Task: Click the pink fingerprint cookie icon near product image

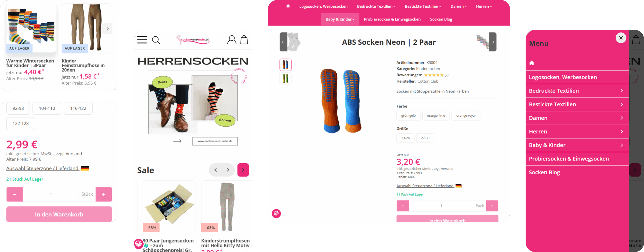Action: coord(276,214)
